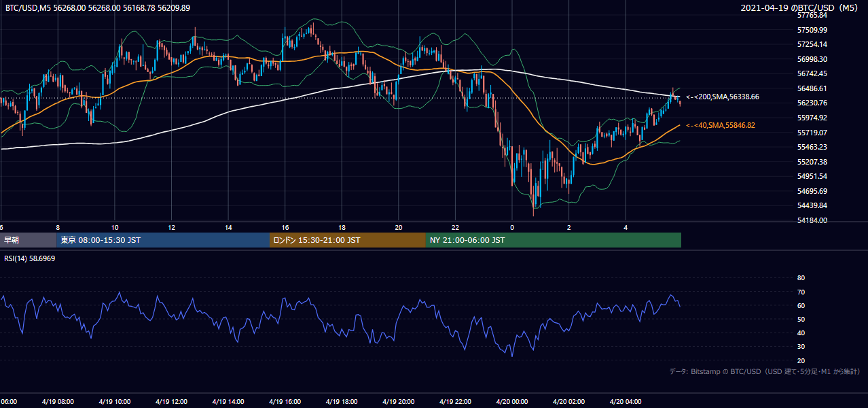Click the ロンドン 15:30-21:00 JST session bar
The width and height of the screenshot is (868, 408).
pyautogui.click(x=348, y=240)
